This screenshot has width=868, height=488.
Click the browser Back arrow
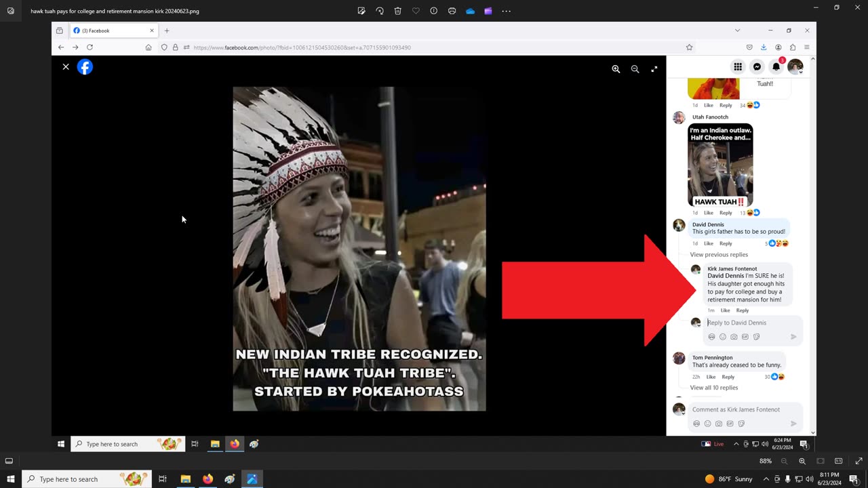click(61, 47)
